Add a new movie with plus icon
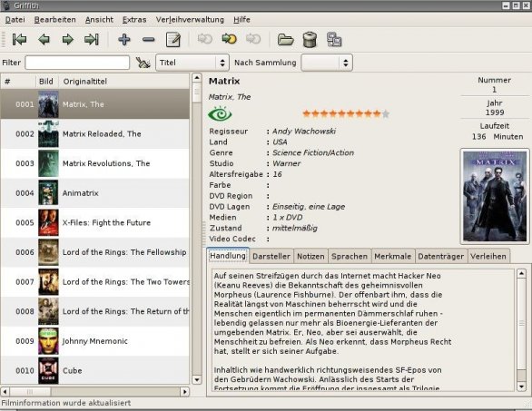This screenshot has width=532, height=411. coord(124,39)
